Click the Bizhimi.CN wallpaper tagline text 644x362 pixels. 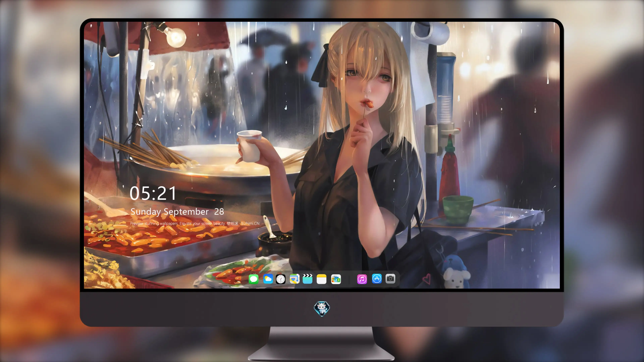[195, 223]
